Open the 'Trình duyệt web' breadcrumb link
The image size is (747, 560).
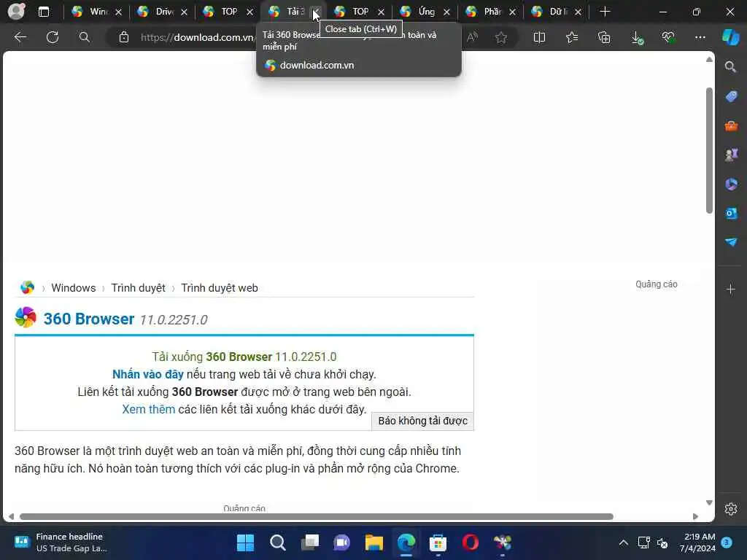(x=220, y=288)
